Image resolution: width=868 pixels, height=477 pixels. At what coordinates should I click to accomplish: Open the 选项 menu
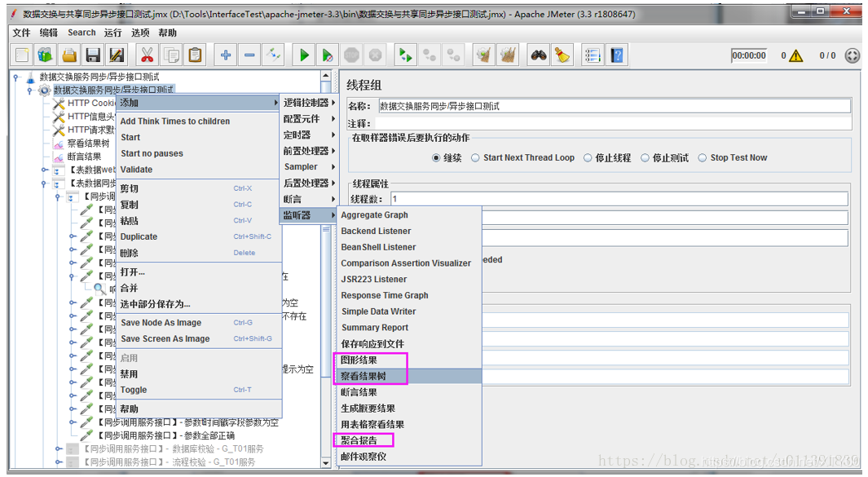140,33
